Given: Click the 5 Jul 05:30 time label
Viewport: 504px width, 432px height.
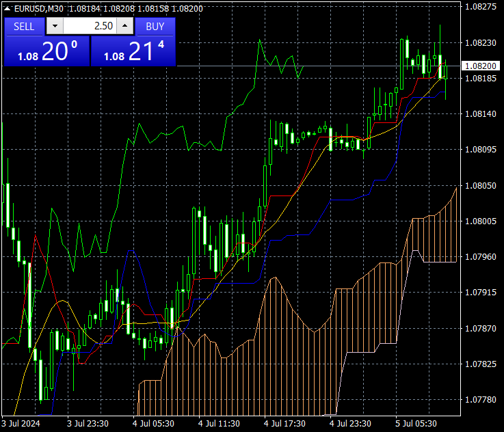Looking at the screenshot, I should coord(416,424).
